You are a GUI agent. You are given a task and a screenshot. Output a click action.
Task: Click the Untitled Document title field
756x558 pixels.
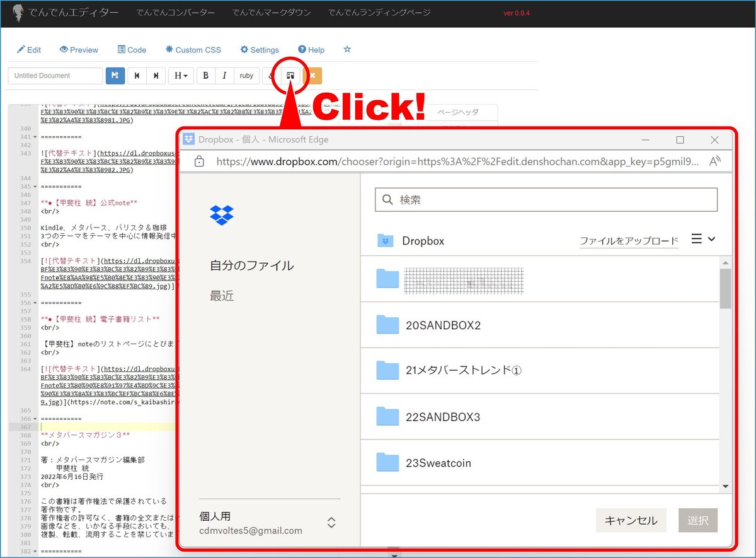55,76
